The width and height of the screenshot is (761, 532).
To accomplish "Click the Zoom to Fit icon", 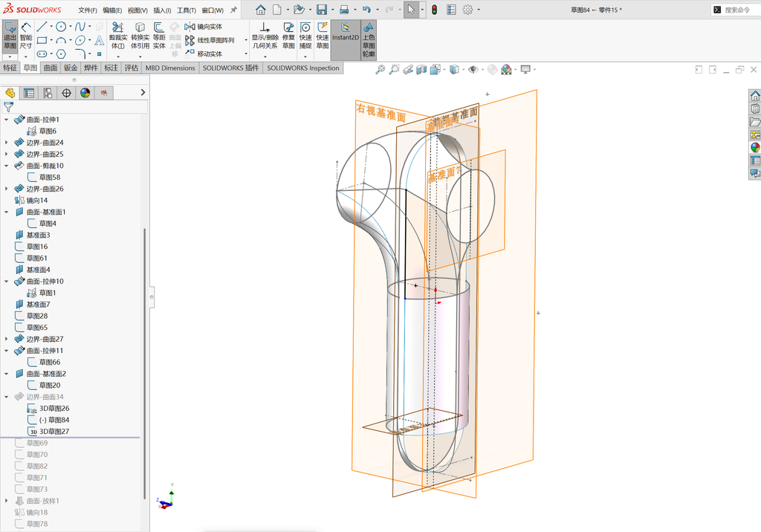I will tap(380, 69).
